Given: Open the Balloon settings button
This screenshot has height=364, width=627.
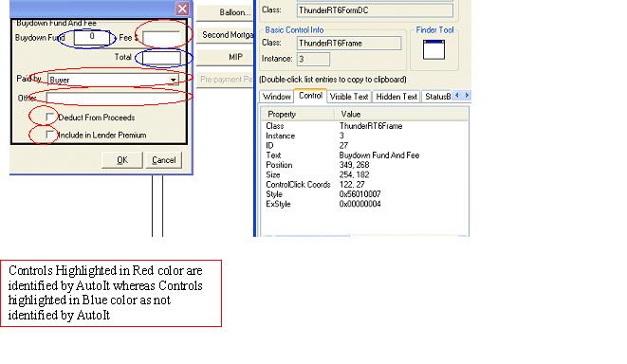Looking at the screenshot, I should pyautogui.click(x=226, y=12).
